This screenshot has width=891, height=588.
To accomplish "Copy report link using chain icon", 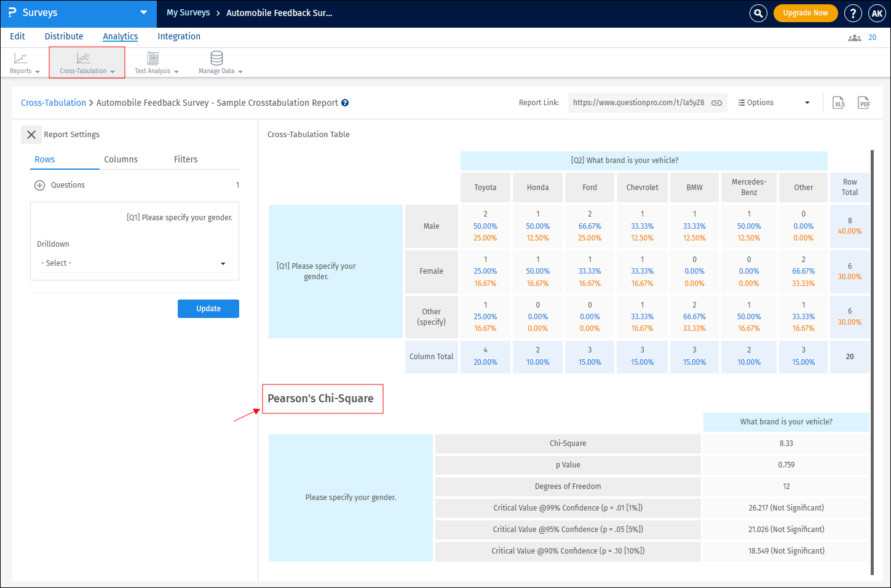I will 716,103.
